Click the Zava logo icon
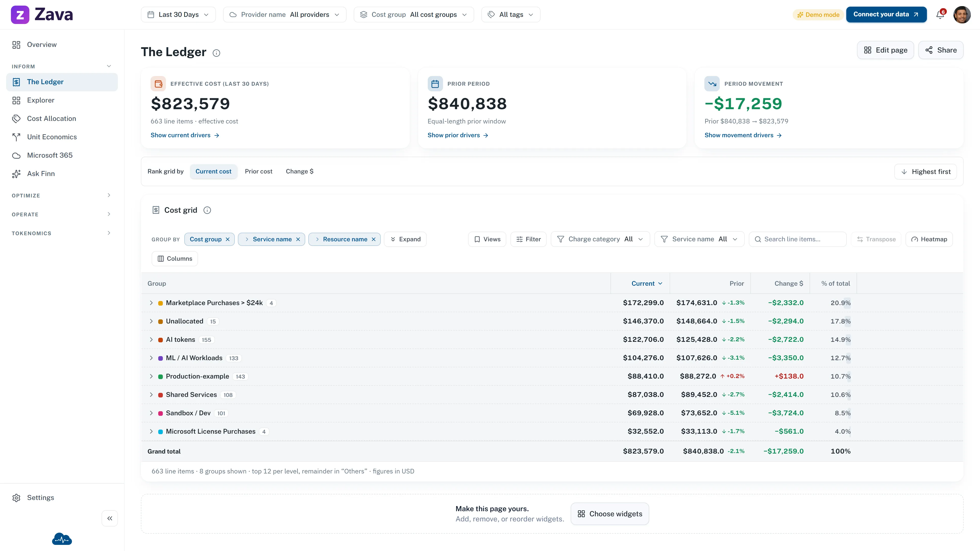Viewport: 980px width, 551px height. point(20,15)
